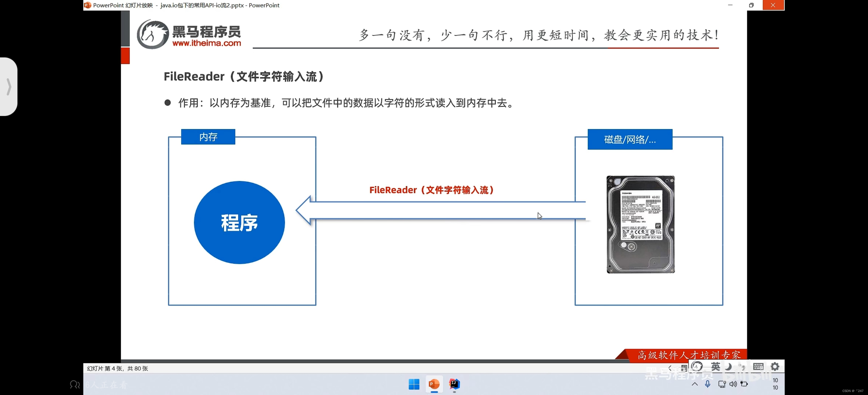This screenshot has height=395, width=868.
Task: Click the blue 内存 label box
Action: (208, 137)
